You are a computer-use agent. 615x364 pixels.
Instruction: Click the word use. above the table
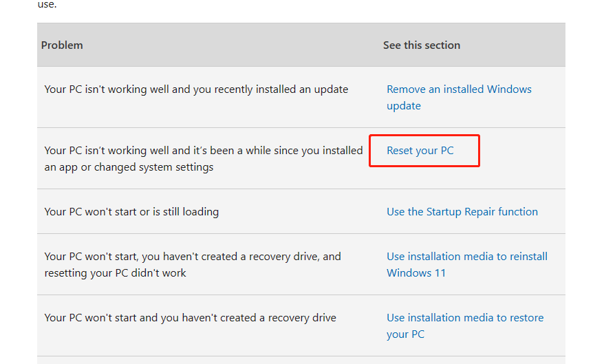tap(47, 4)
